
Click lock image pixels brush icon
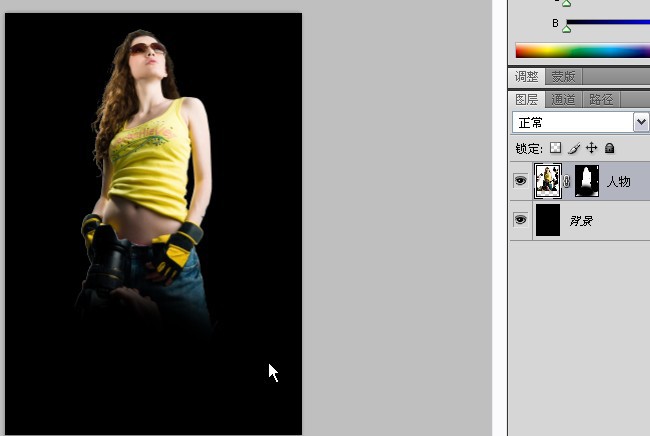pyautogui.click(x=574, y=148)
